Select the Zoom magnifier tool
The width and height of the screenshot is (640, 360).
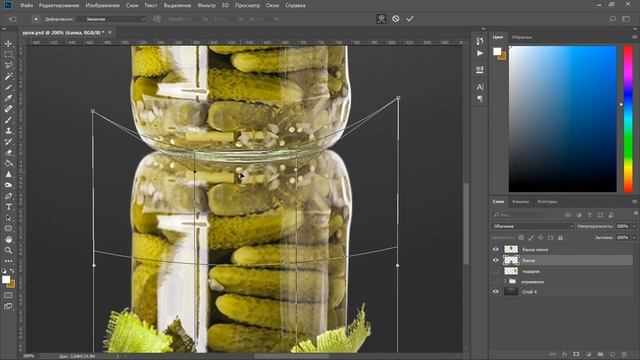click(8, 250)
